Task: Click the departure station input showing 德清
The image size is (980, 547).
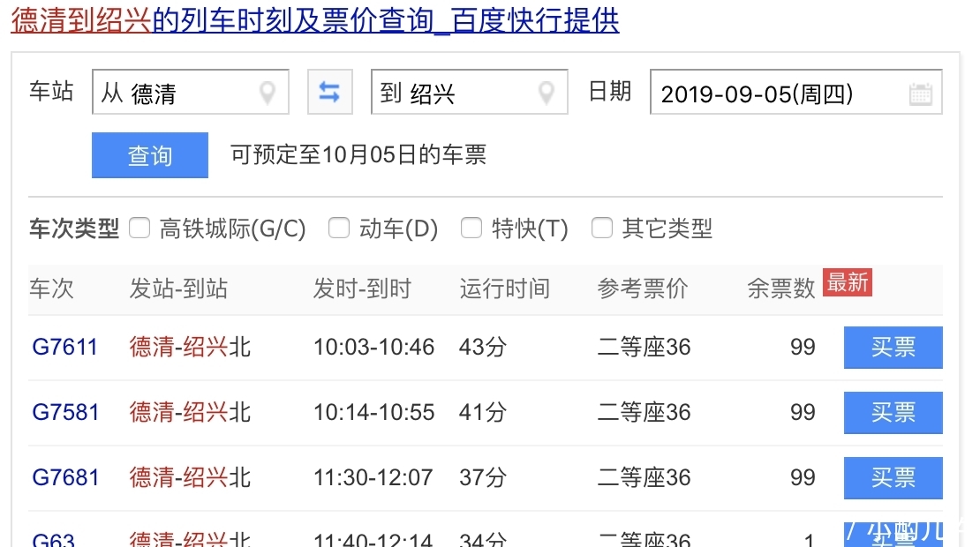Action: point(177,92)
